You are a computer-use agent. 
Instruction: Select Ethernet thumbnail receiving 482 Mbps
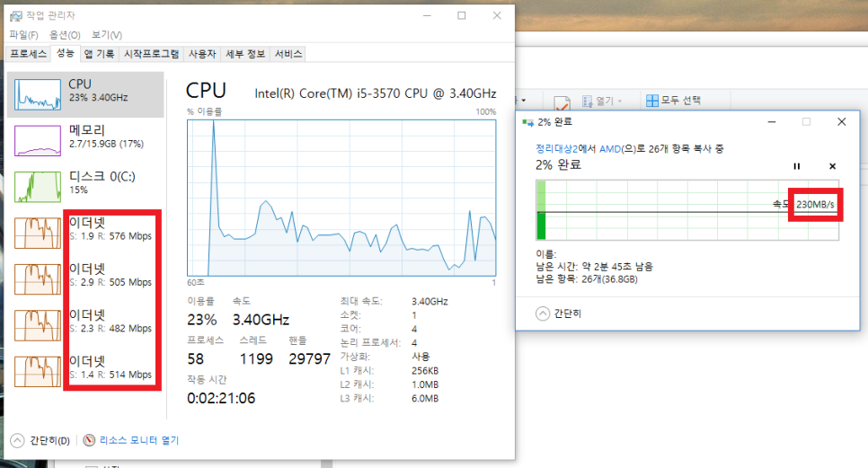click(38, 325)
